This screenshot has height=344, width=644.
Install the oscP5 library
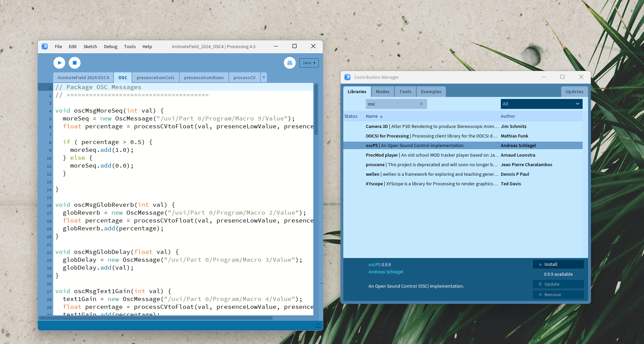click(558, 264)
